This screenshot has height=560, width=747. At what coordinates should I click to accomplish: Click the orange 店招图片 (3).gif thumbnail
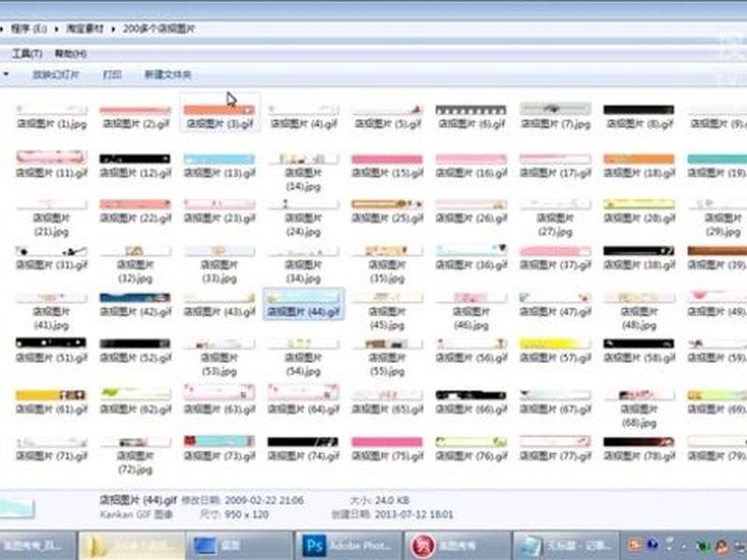tap(219, 110)
